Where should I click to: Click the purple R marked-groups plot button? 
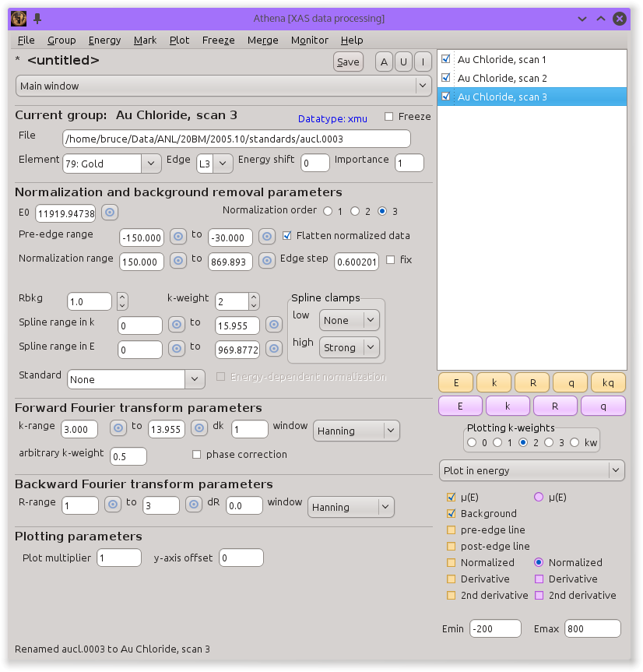point(555,406)
